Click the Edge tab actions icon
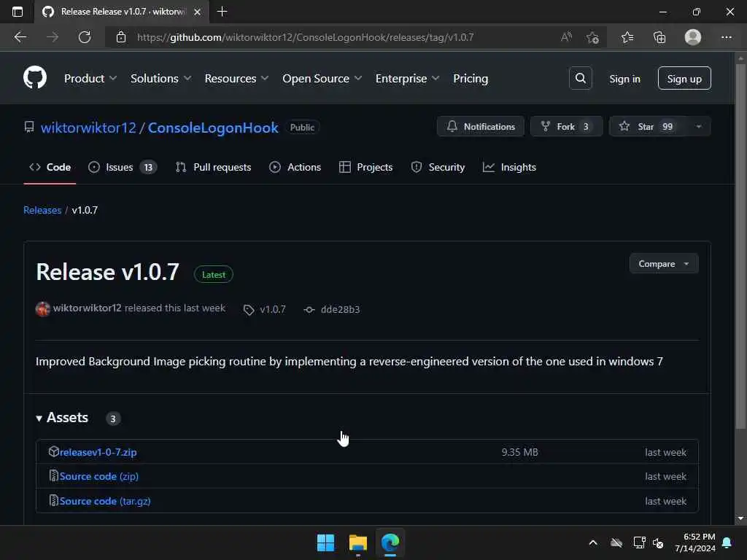 (x=18, y=12)
